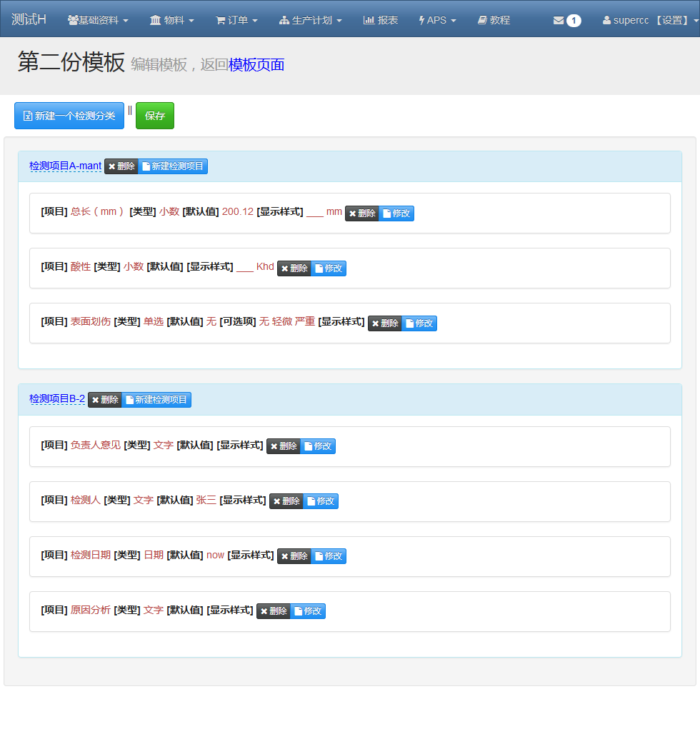Open the 教程 menu item
The width and height of the screenshot is (700, 729).
coord(494,20)
